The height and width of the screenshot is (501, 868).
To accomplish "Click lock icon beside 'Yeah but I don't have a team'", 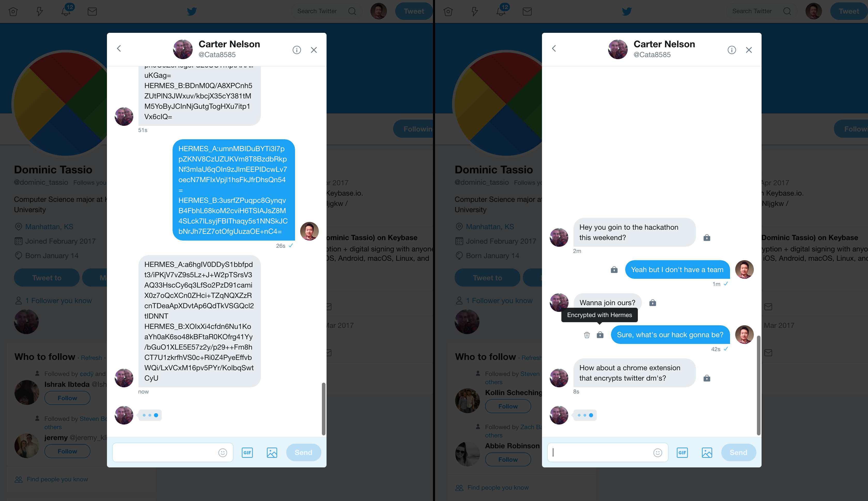I will [x=614, y=270].
